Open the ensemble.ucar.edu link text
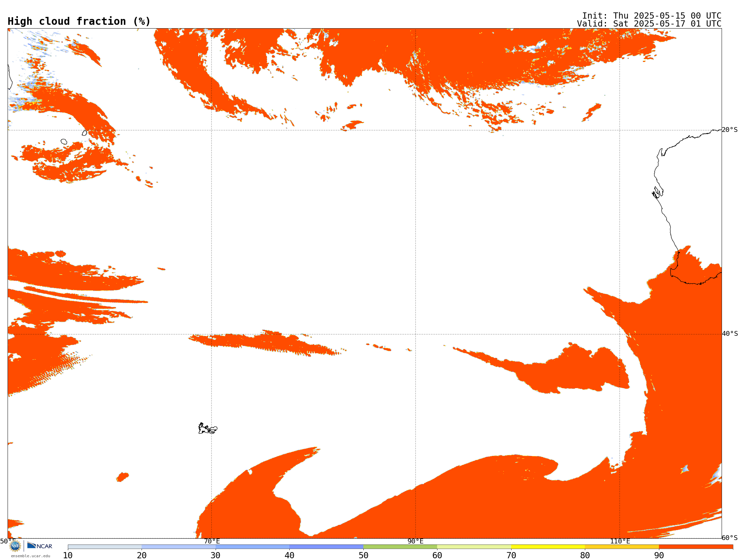 [x=30, y=556]
